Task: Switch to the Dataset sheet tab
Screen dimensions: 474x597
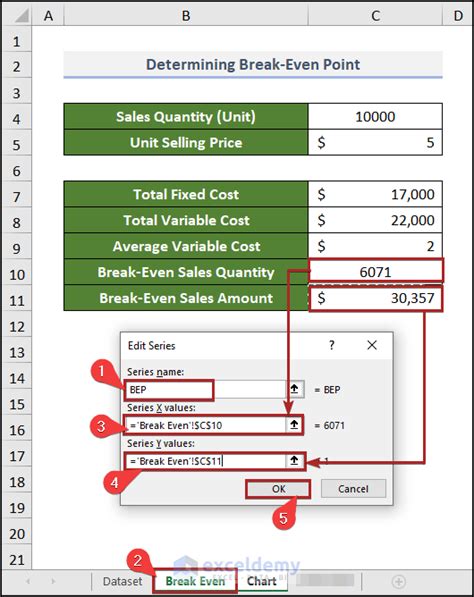Action: pyautogui.click(x=122, y=581)
